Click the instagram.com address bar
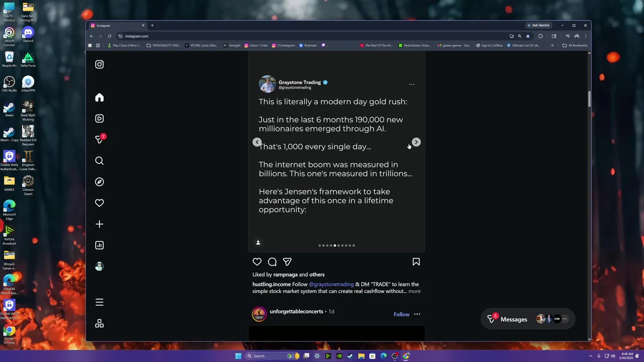The image size is (644, 362). (x=312, y=36)
